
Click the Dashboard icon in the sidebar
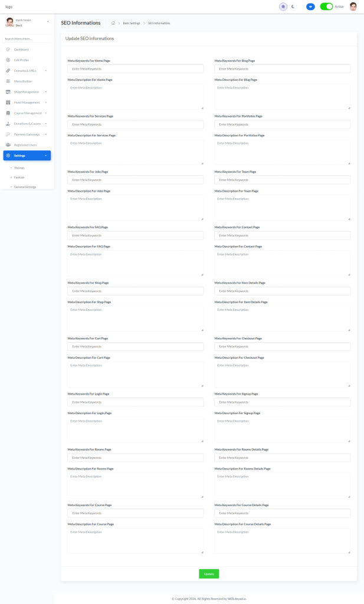[8, 50]
